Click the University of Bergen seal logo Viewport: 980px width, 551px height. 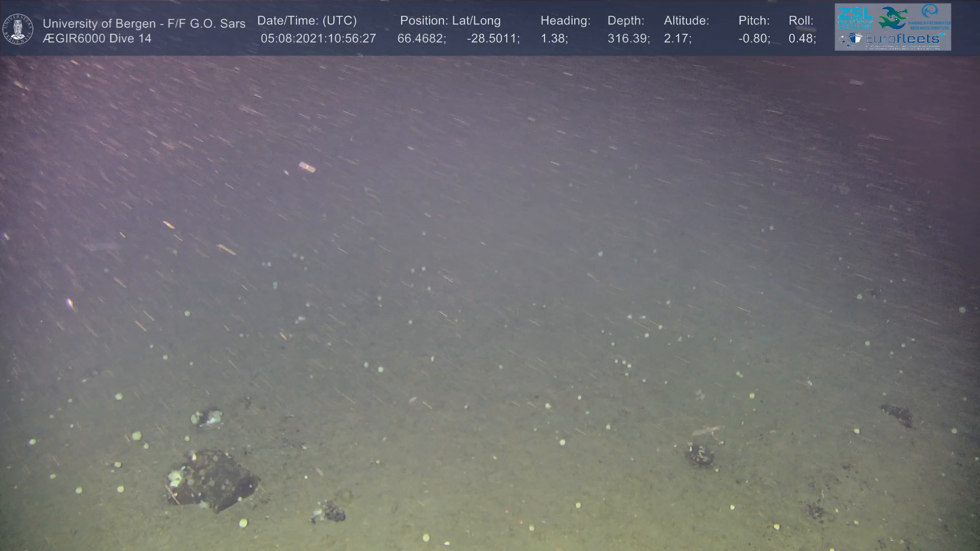click(x=18, y=29)
